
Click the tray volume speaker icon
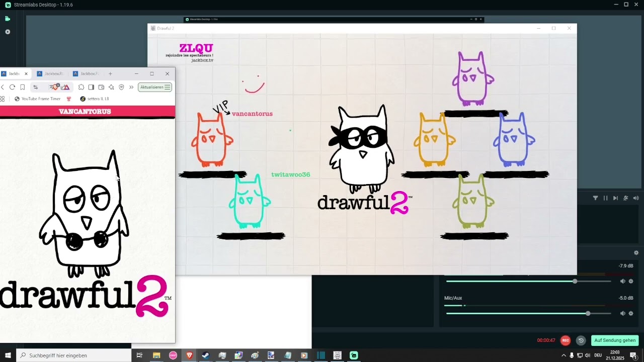pos(588,355)
